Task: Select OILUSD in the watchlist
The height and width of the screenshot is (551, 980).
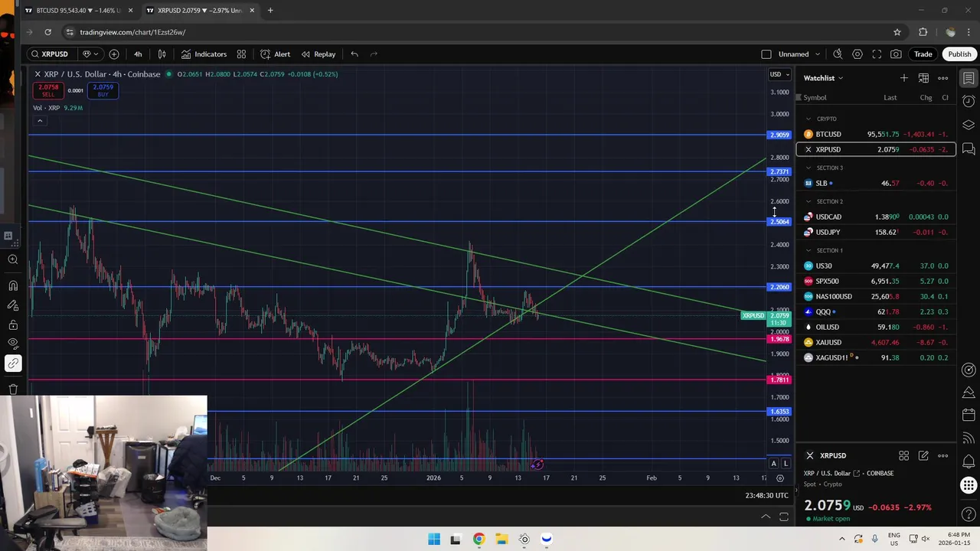Action: click(x=876, y=327)
